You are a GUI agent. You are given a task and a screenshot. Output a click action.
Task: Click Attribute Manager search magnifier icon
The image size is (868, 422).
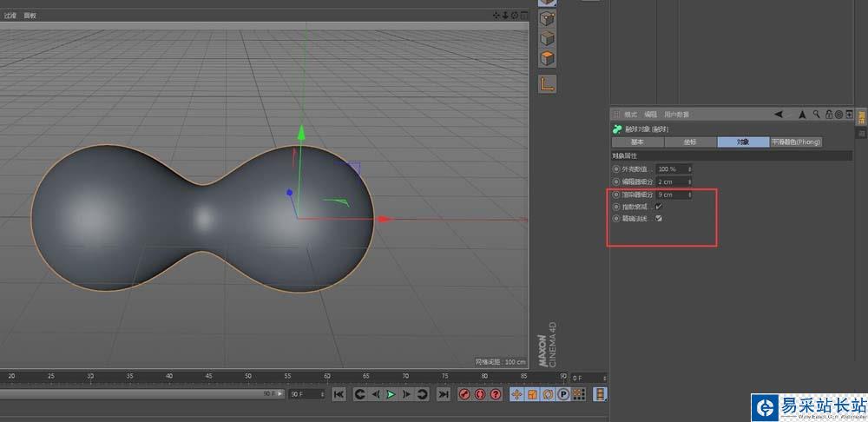coord(817,115)
